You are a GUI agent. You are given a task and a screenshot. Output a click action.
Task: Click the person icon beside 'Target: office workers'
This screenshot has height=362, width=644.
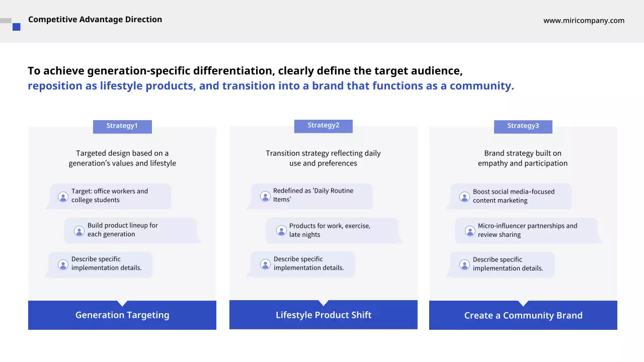(63, 197)
